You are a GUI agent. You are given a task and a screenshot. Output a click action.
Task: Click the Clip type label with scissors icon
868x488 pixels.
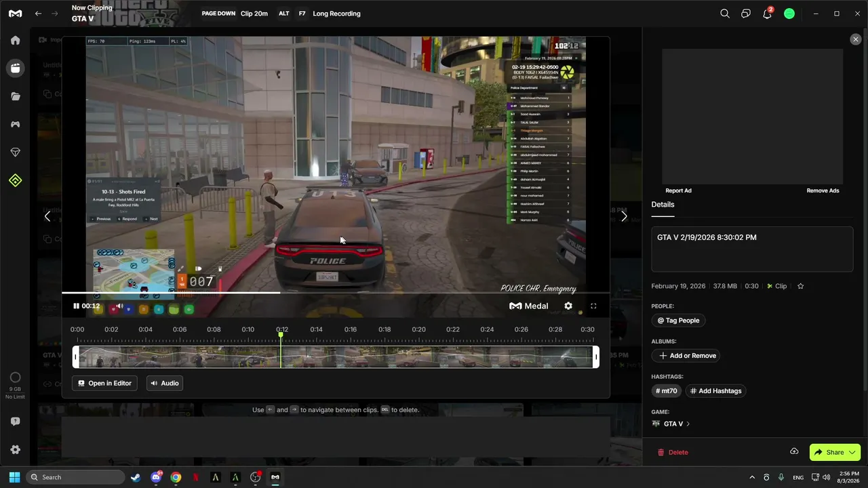tap(776, 286)
